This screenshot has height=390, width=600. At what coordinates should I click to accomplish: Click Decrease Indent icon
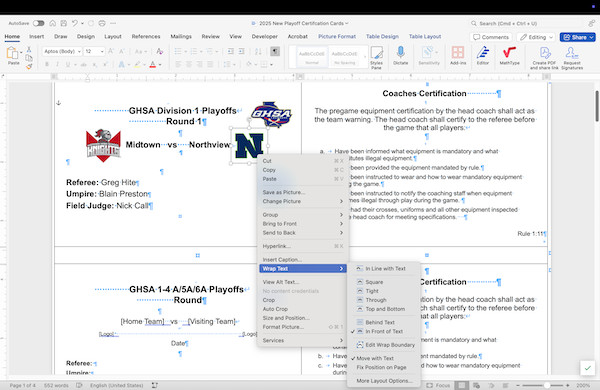231,51
